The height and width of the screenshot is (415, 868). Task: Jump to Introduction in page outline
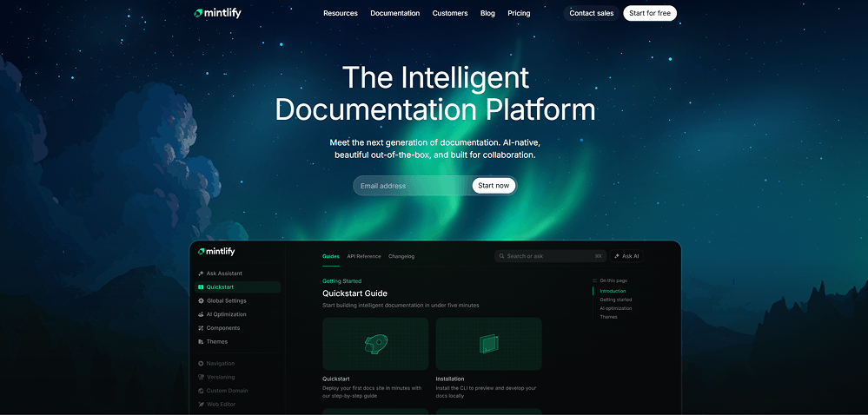613,291
